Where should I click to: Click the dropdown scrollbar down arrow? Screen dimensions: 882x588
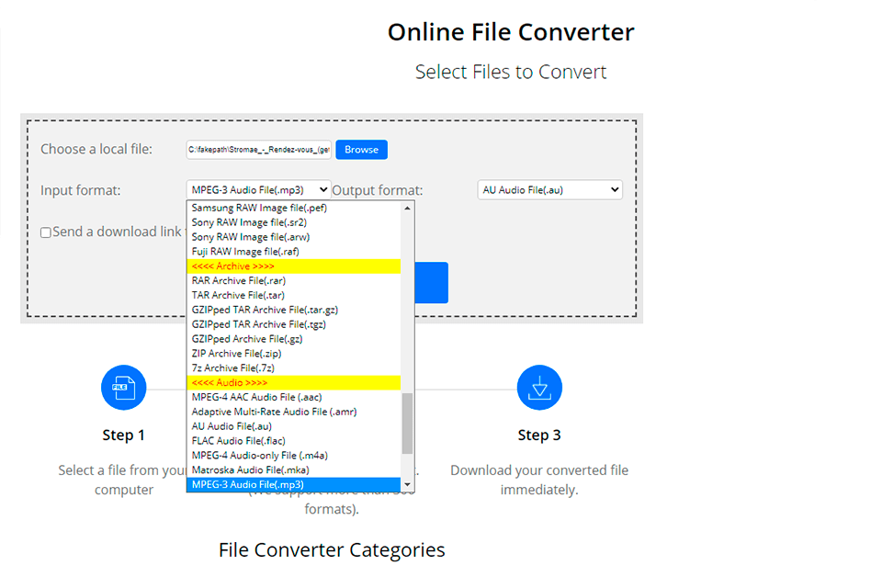click(x=407, y=484)
